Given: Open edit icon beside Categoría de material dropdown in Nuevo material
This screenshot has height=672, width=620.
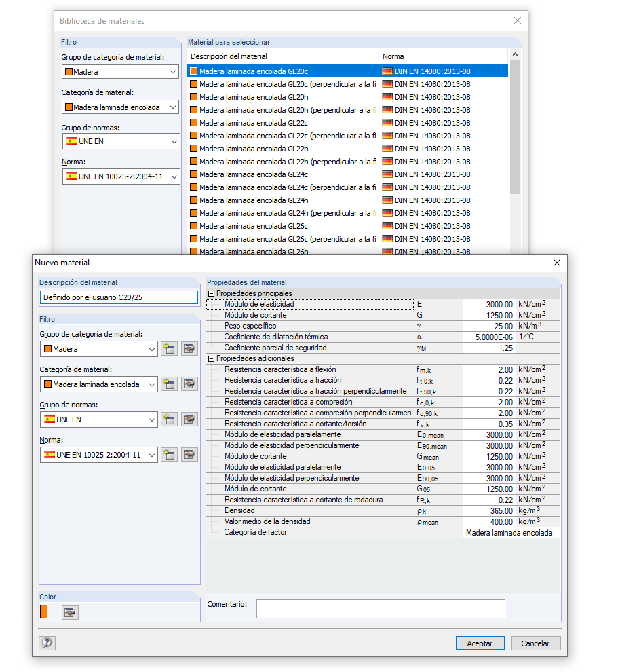Looking at the screenshot, I should pyautogui.click(x=189, y=384).
